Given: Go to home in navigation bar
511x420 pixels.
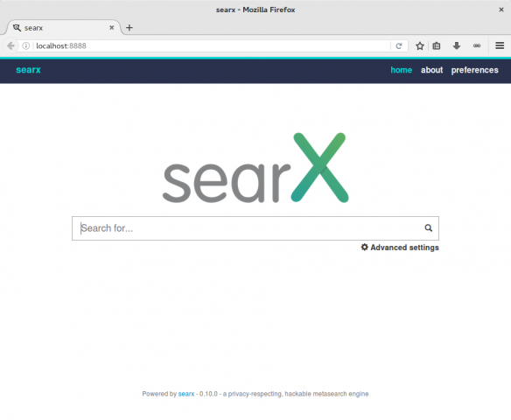Looking at the screenshot, I should (401, 70).
